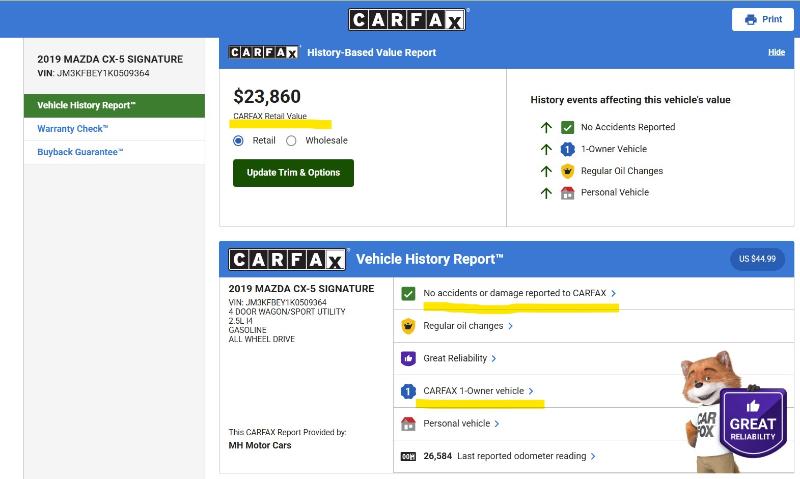Click the blue 1-Owner badge icon in report list
800x479 pixels.
408,391
